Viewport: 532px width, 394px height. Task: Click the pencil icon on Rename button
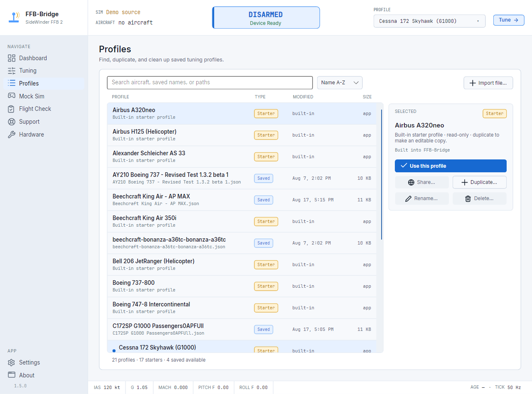click(409, 199)
